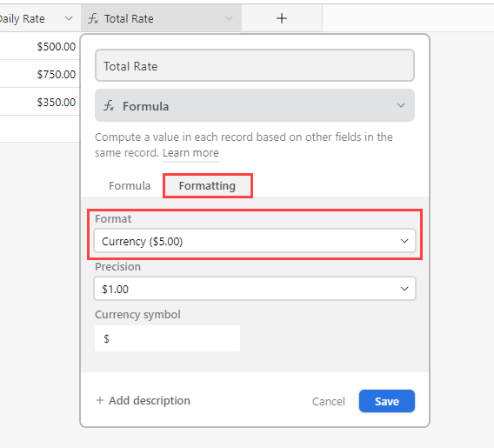Cancel the field editing
Image resolution: width=494 pixels, height=448 pixels.
pyautogui.click(x=328, y=401)
